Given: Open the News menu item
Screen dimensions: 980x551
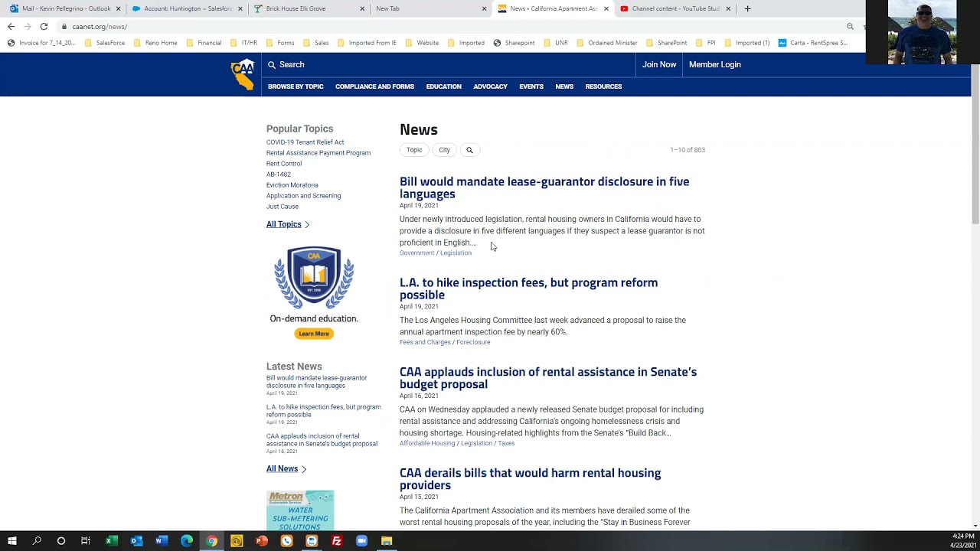Looking at the screenshot, I should coord(564,86).
